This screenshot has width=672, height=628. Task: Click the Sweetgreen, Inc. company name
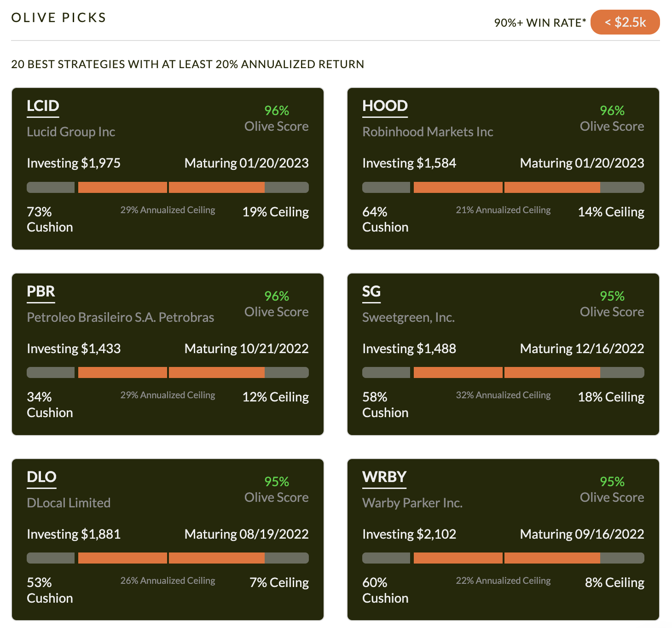tap(408, 318)
